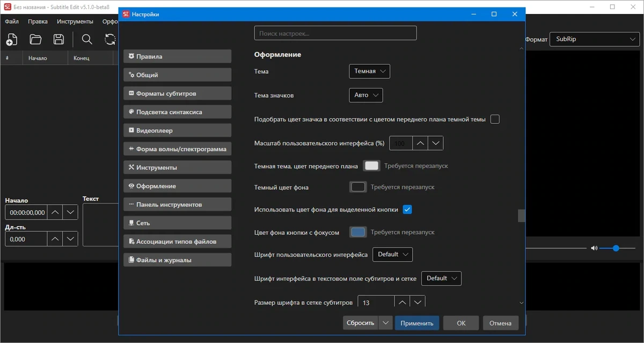Select the Оформление settings section
This screenshot has width=644, height=343.
178,186
